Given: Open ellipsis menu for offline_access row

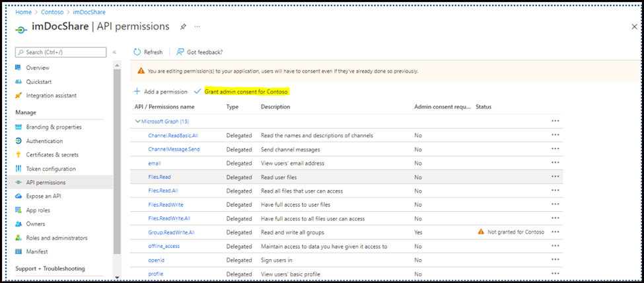Looking at the screenshot, I should (555, 245).
